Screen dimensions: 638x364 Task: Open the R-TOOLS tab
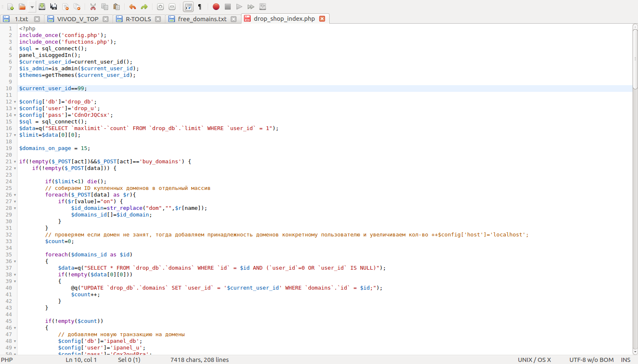click(138, 19)
